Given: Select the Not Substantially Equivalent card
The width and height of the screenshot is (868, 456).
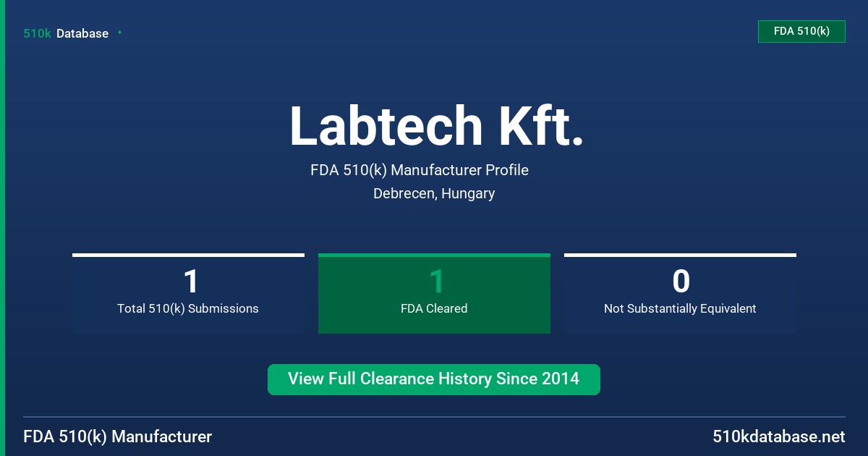Looking at the screenshot, I should point(680,293).
